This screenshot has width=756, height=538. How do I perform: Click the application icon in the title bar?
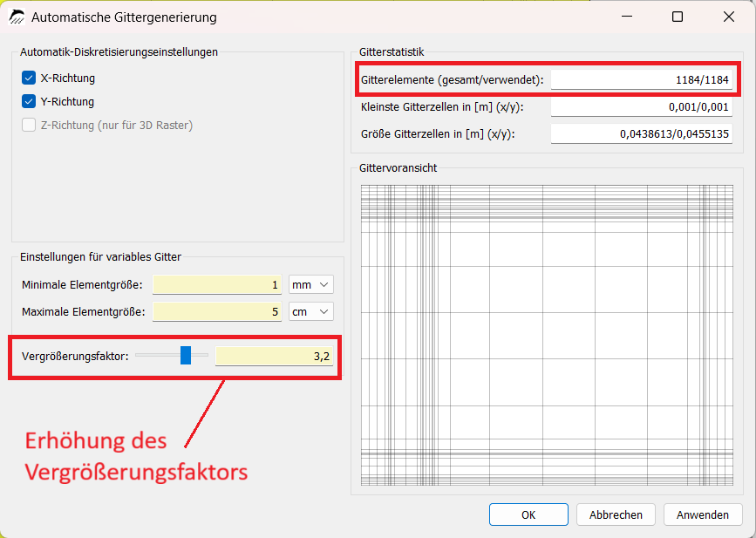[x=17, y=17]
